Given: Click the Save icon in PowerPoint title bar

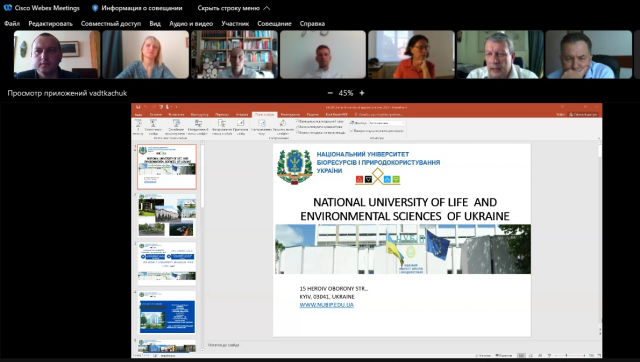Looking at the screenshot, I should click(x=138, y=107).
